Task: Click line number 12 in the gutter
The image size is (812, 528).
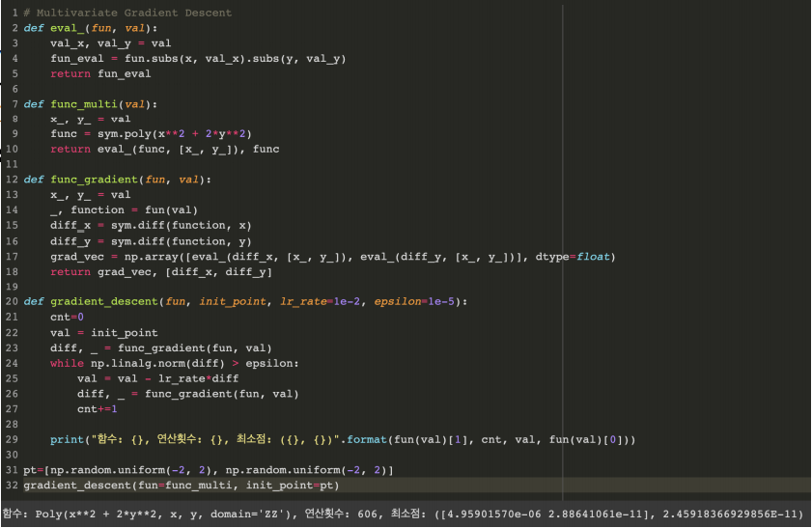Action: (x=12, y=180)
